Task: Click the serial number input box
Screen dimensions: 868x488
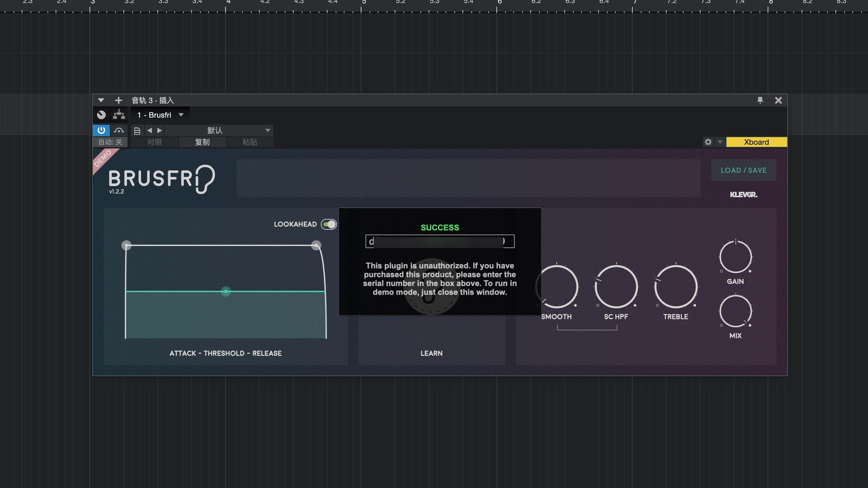Action: coord(440,241)
